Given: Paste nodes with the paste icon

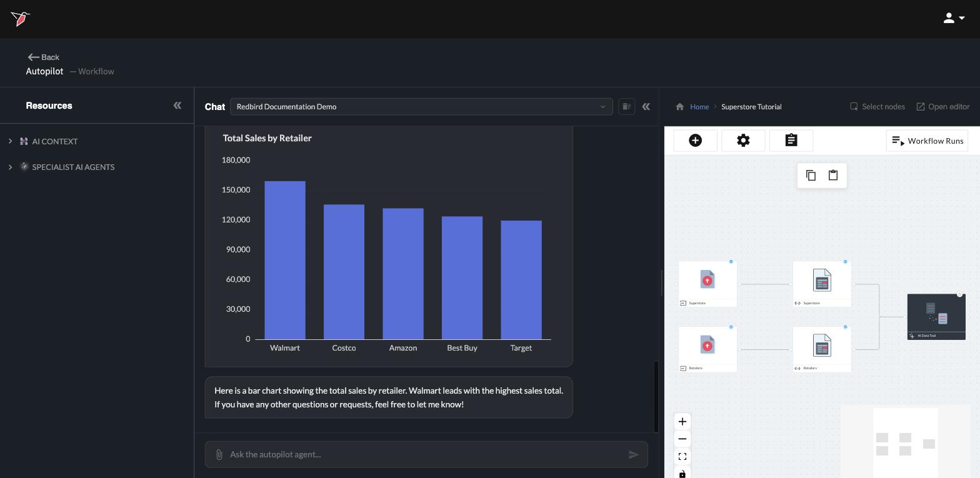Looking at the screenshot, I should point(833,176).
